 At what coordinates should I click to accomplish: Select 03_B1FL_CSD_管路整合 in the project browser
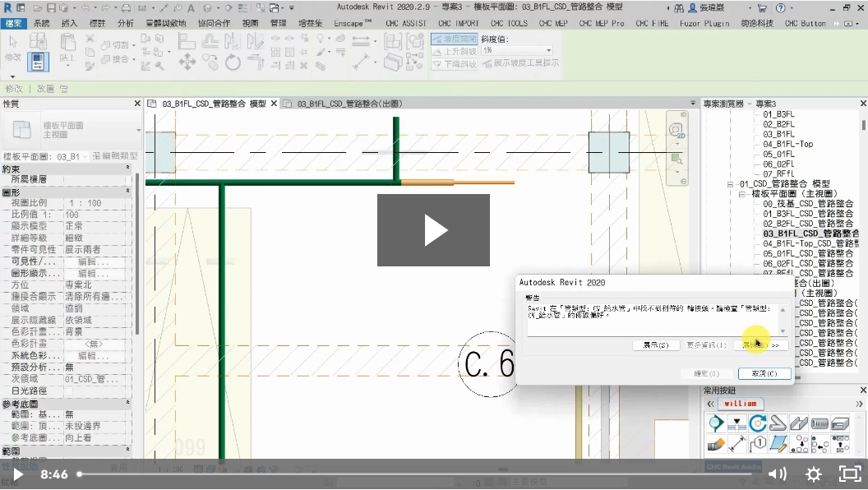pyautogui.click(x=811, y=233)
